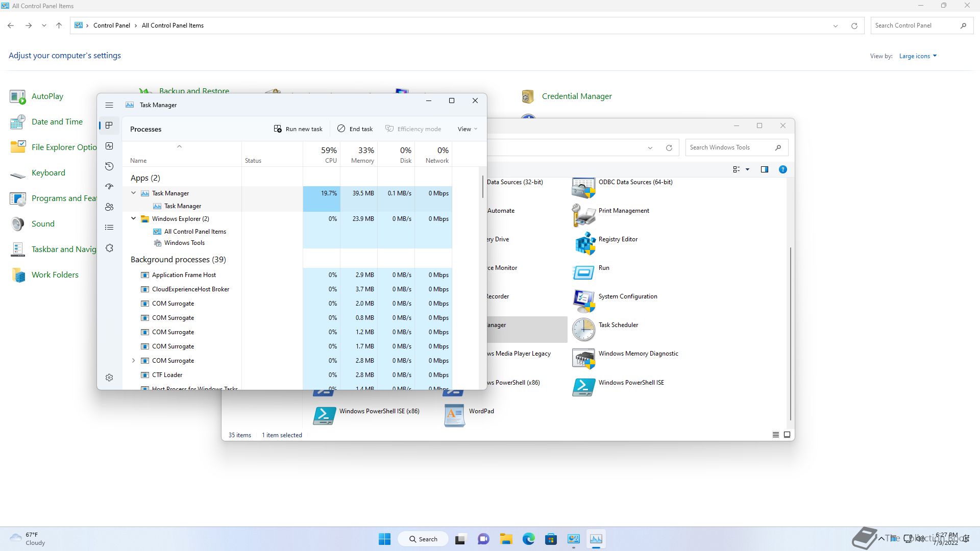Click Search Control Panel field
980x551 pixels.
(x=921, y=26)
